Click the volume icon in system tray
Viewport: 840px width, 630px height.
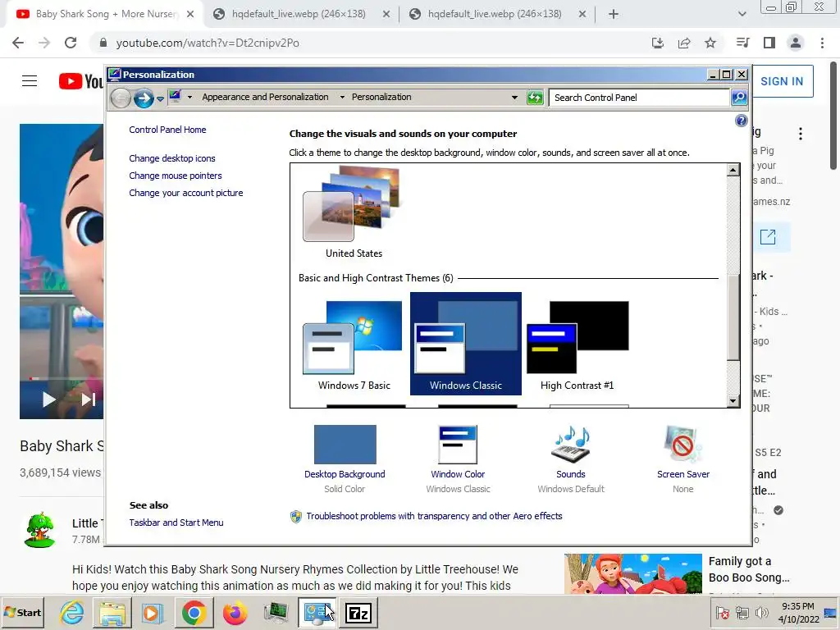(x=760, y=612)
